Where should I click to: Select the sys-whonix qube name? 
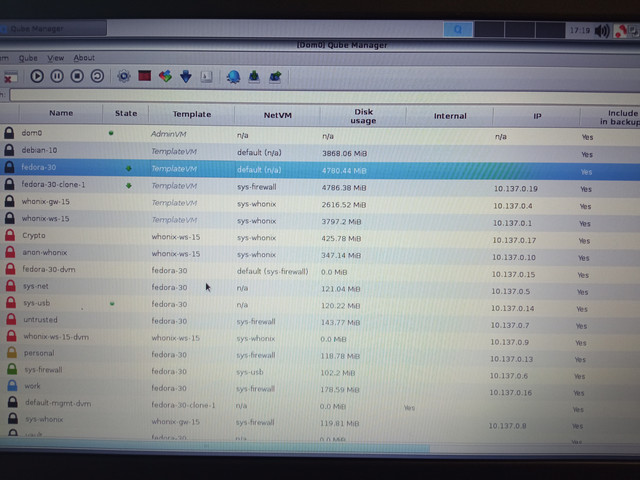(44, 419)
